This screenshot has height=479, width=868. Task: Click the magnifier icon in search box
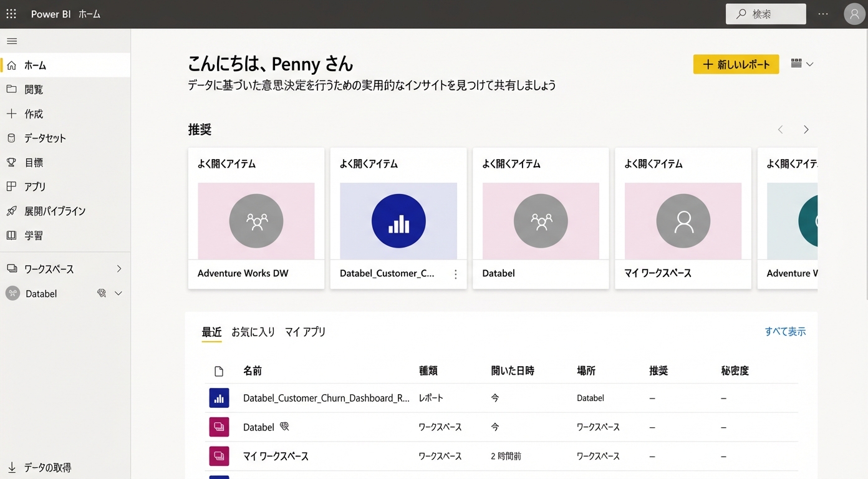pyautogui.click(x=741, y=14)
